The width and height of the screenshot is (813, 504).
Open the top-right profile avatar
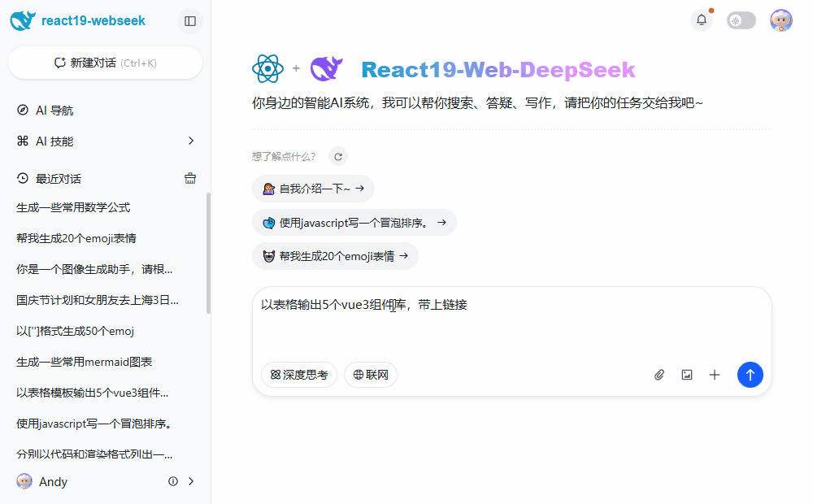780,21
